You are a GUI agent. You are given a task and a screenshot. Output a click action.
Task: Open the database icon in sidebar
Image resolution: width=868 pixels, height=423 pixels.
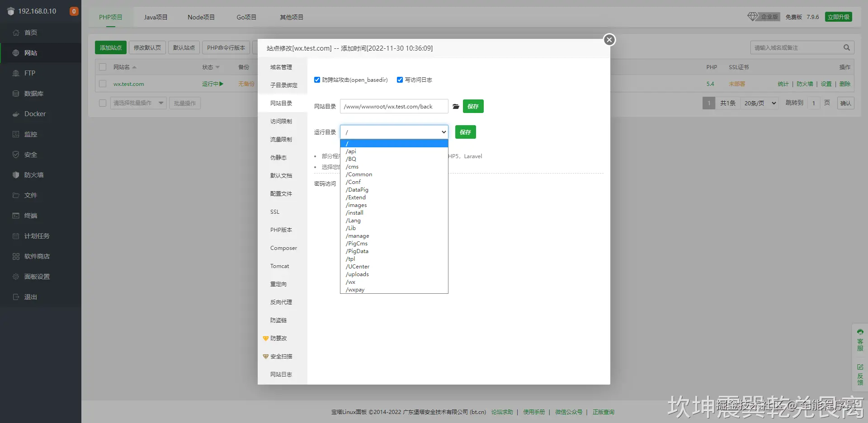[16, 94]
